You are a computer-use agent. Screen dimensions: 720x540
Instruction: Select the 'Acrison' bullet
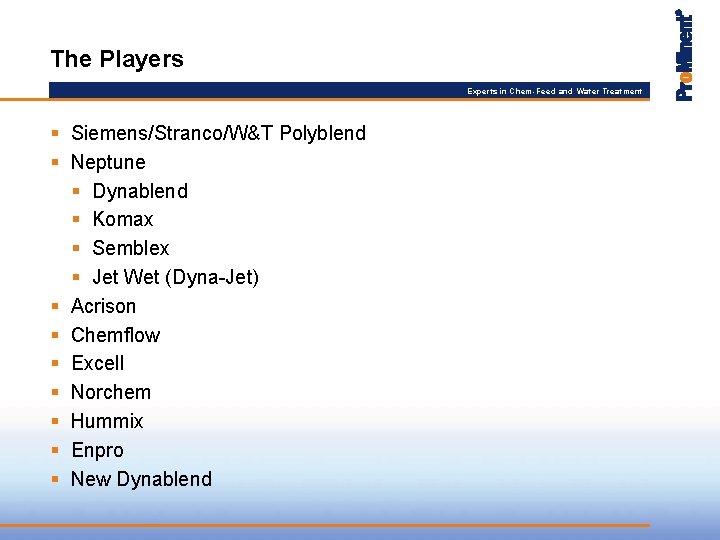(104, 306)
